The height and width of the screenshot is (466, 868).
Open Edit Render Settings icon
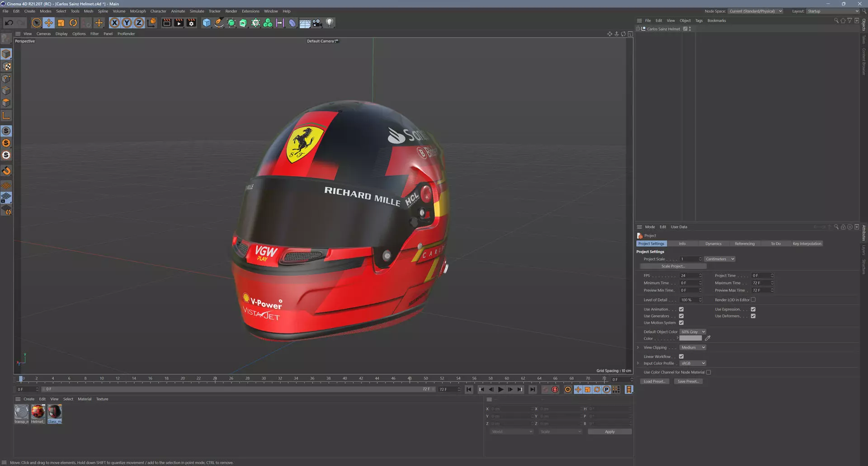point(191,23)
